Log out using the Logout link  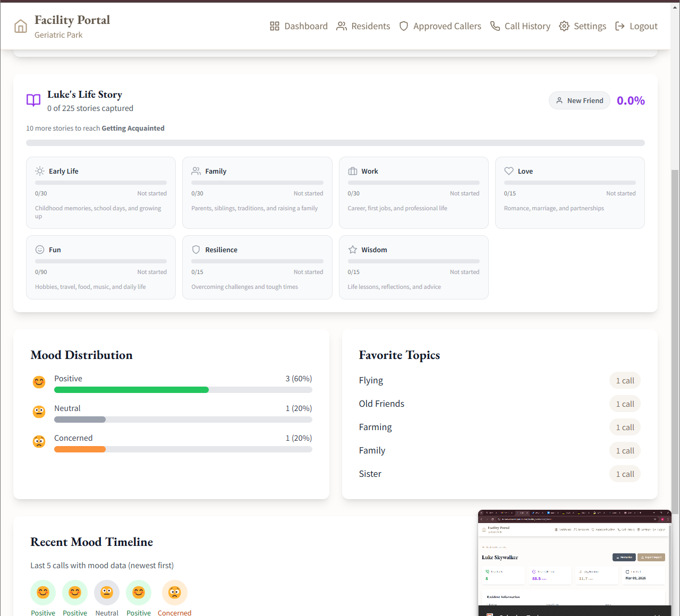[x=636, y=26]
